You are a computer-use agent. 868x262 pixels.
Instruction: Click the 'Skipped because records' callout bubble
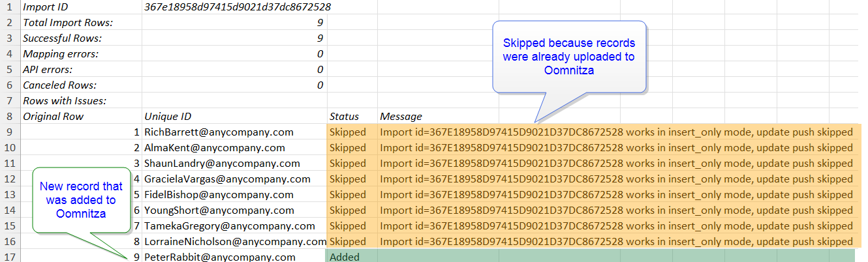click(x=568, y=57)
